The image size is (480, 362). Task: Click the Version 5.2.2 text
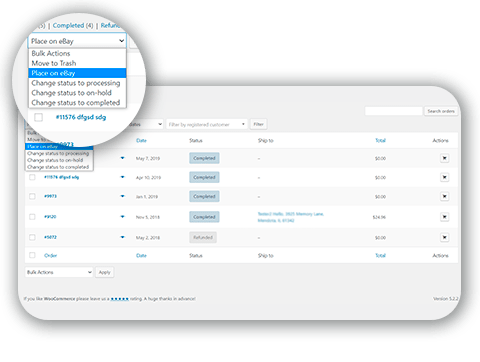(x=446, y=299)
